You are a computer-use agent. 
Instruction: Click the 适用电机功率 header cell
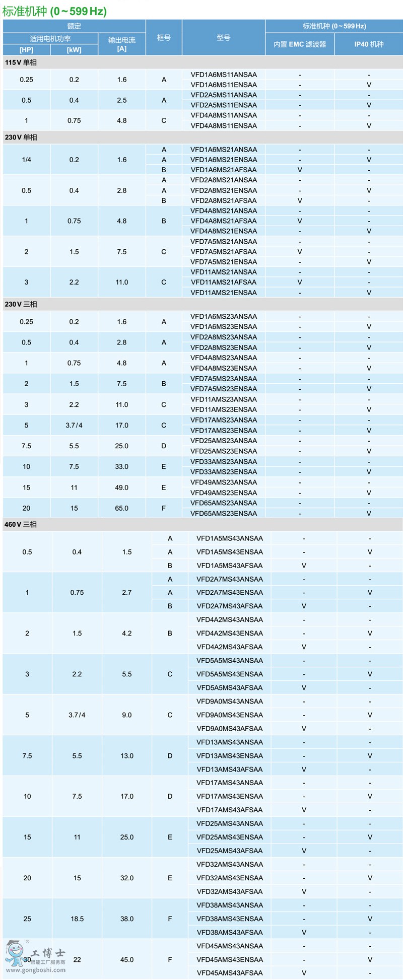[x=50, y=39]
